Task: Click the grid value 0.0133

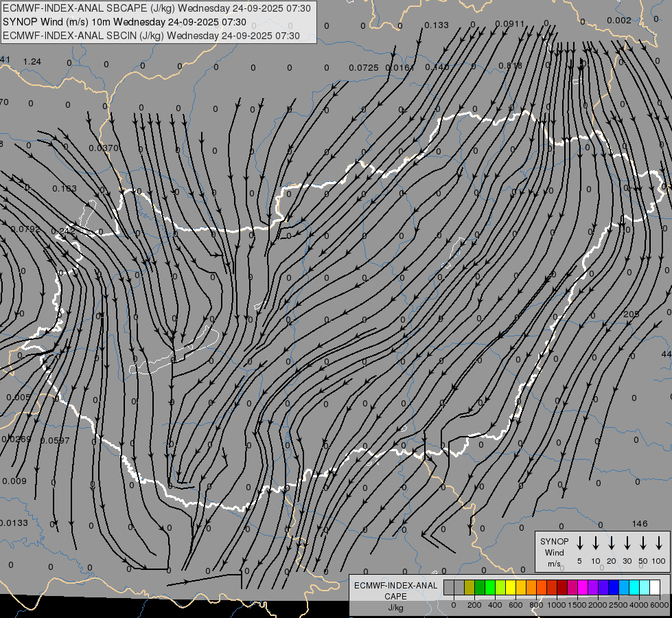Action: (x=14, y=523)
